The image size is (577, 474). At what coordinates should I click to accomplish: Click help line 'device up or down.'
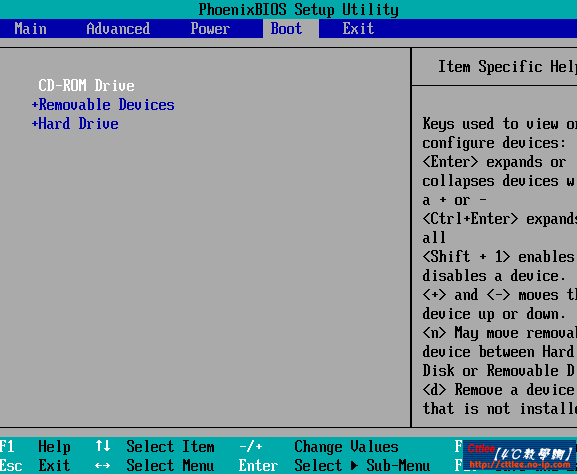click(x=494, y=314)
